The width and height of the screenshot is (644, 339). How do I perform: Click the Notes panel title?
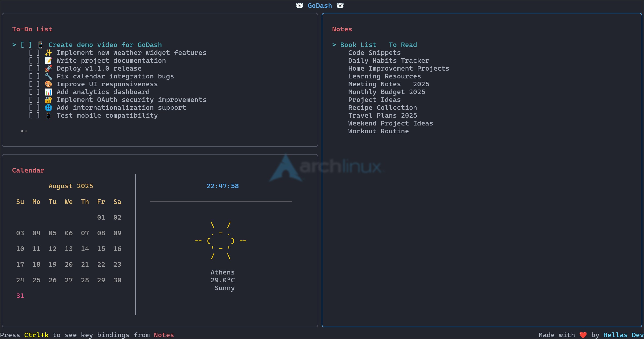pyautogui.click(x=342, y=29)
